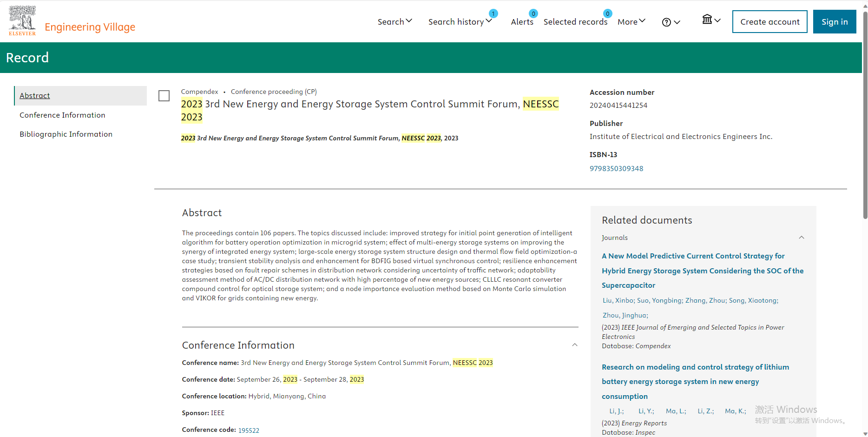
Task: Expand the More menu
Action: pyautogui.click(x=631, y=22)
